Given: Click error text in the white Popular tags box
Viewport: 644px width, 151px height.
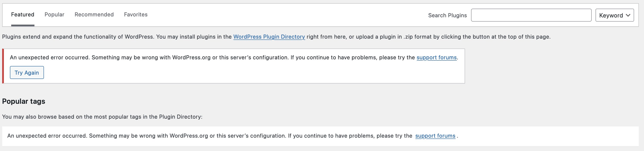Looking at the screenshot, I should tap(232, 136).
